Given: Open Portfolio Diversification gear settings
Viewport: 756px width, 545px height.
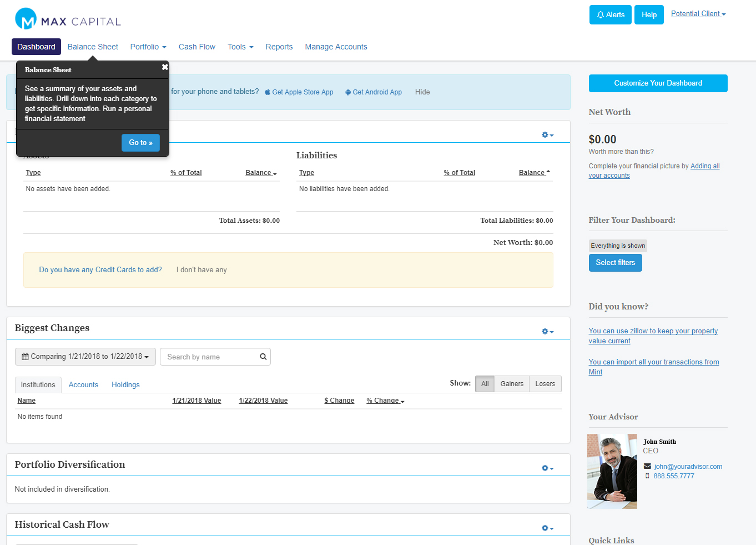Looking at the screenshot, I should point(547,468).
